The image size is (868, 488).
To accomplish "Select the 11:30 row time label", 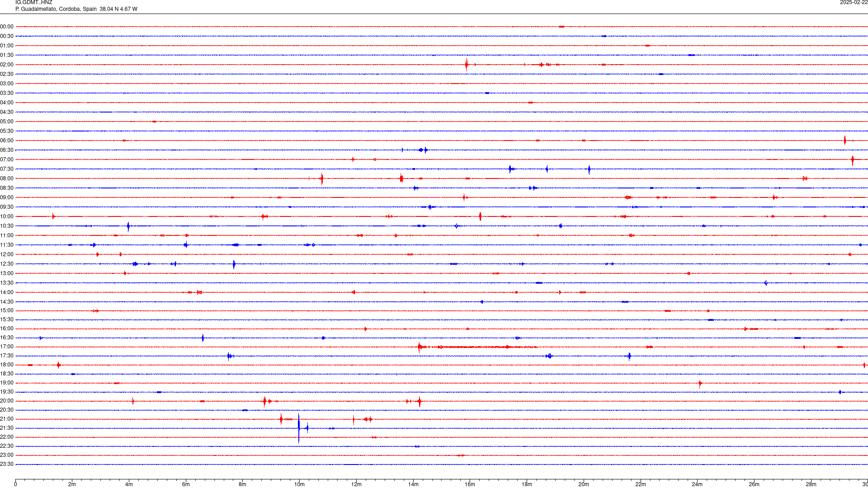I will point(7,245).
